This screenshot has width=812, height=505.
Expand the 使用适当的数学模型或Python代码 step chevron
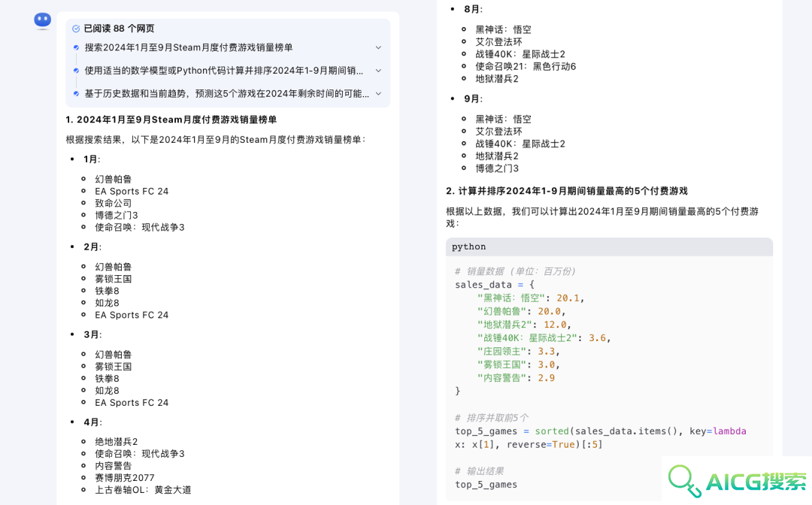coord(378,71)
